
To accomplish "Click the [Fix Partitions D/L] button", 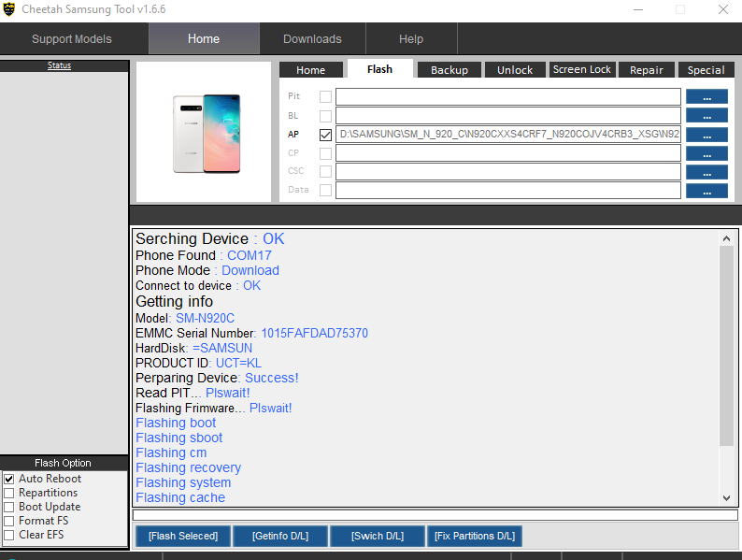I will 475,536.
